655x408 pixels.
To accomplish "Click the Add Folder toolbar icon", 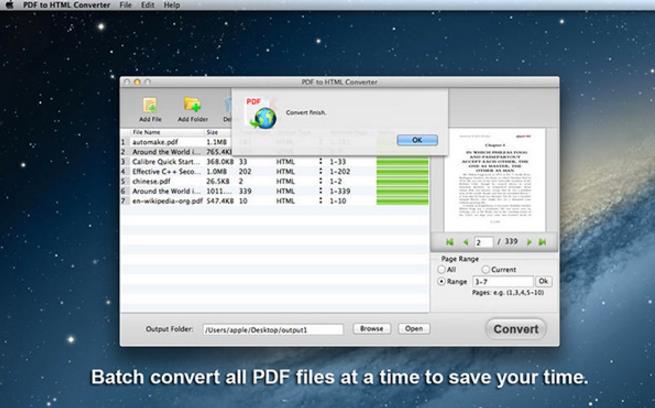I will pyautogui.click(x=192, y=104).
